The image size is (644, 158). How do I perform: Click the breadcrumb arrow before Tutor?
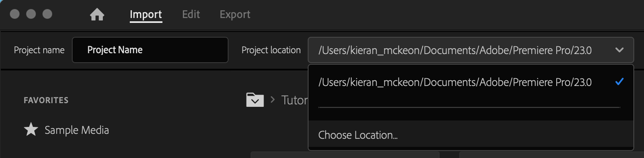point(273,99)
